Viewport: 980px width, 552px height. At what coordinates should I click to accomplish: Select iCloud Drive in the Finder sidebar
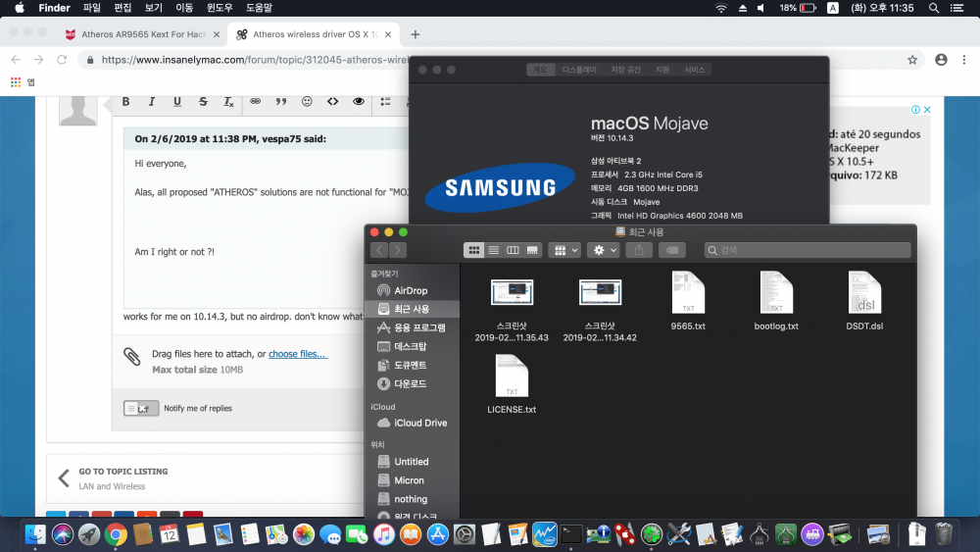coord(412,424)
